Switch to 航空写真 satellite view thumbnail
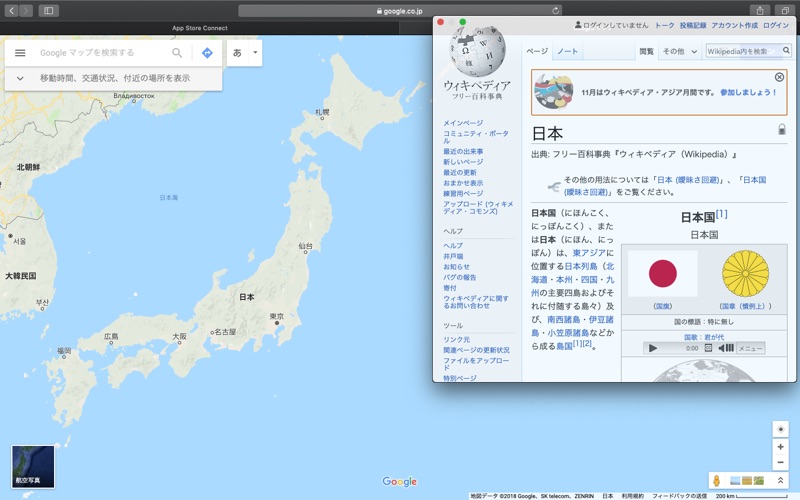 [x=33, y=467]
